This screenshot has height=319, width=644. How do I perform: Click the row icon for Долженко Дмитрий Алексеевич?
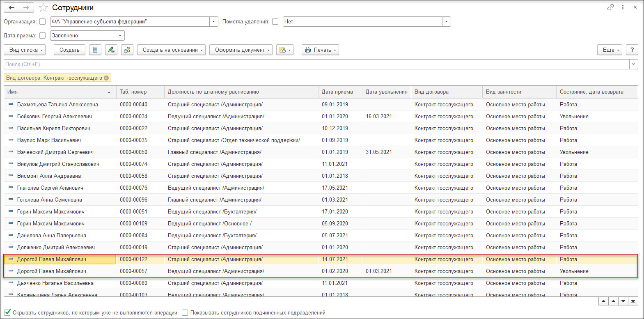pyautogui.click(x=11, y=247)
